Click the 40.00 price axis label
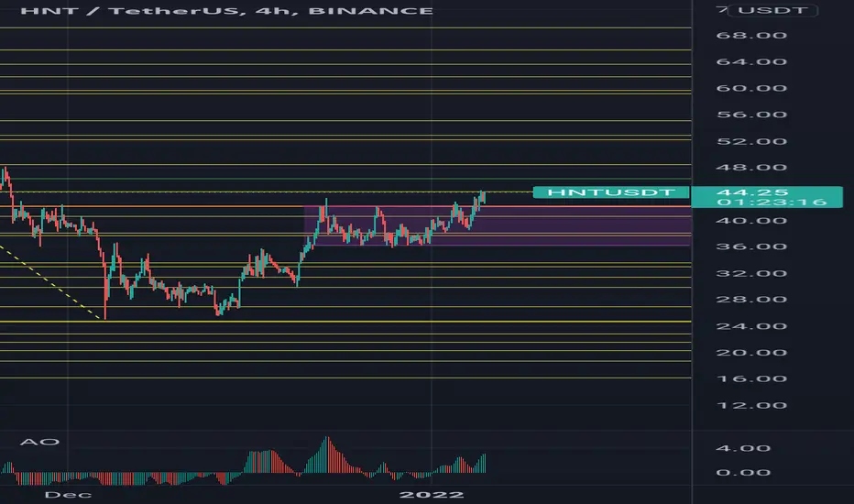This screenshot has height=504, width=854. (751, 221)
